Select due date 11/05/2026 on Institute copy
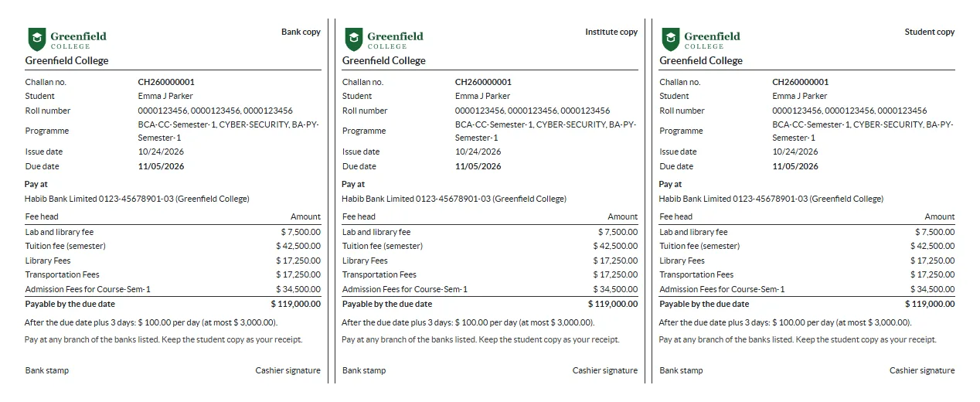The height and width of the screenshot is (402, 980). click(478, 166)
